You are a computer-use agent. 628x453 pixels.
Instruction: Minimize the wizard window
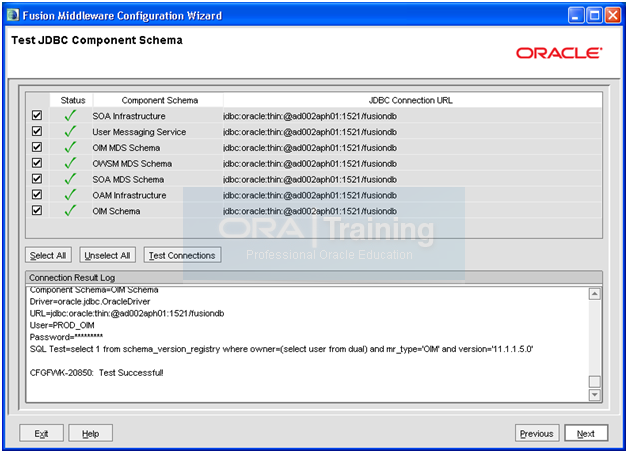click(x=576, y=15)
